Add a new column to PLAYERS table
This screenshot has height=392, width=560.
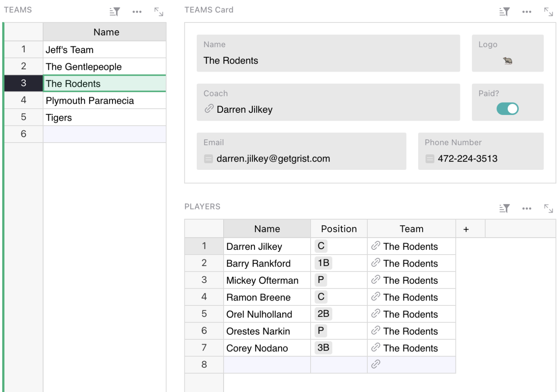tap(466, 229)
